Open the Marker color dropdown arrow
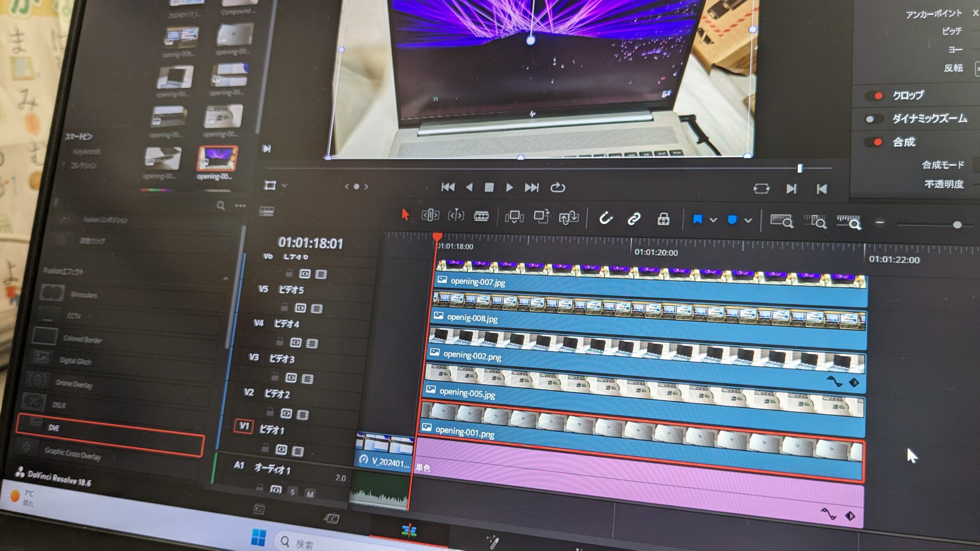 pos(748,221)
